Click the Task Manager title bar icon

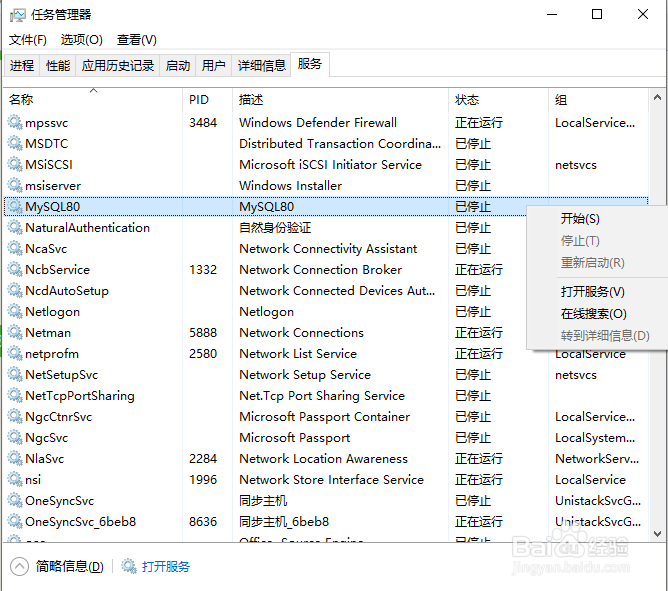click(x=17, y=15)
